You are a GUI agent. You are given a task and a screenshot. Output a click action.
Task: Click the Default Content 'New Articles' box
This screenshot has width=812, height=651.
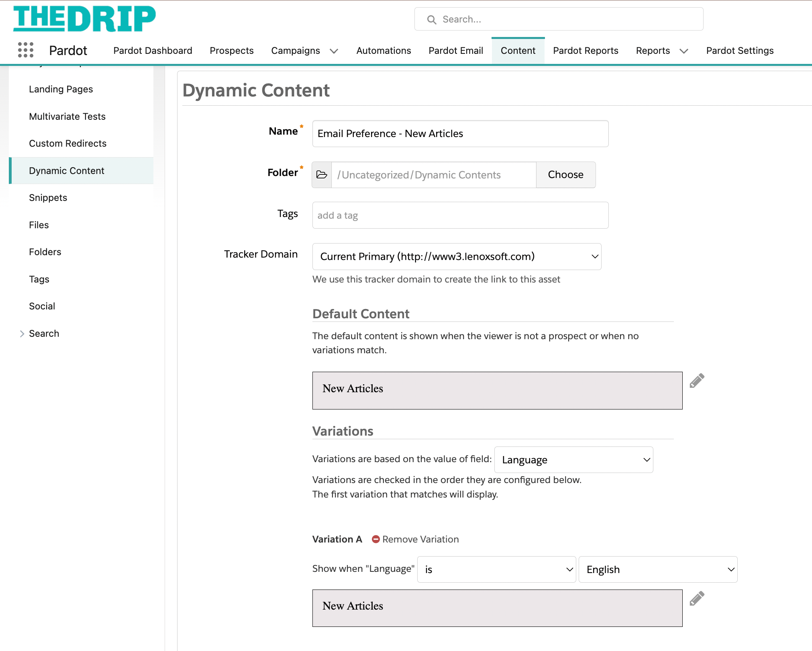(x=497, y=391)
